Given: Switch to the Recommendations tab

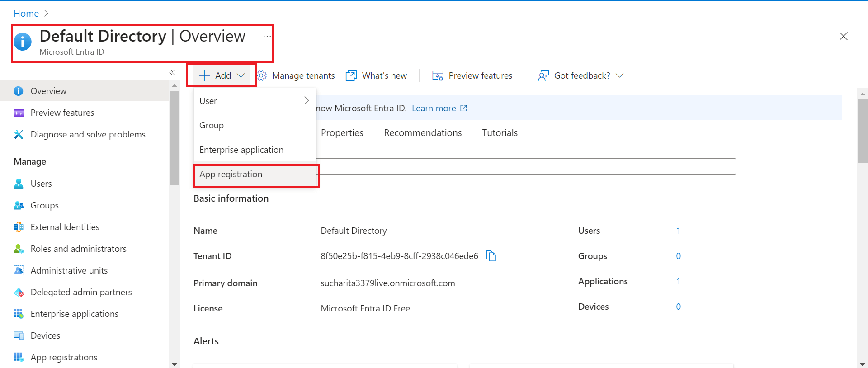Looking at the screenshot, I should [x=423, y=133].
